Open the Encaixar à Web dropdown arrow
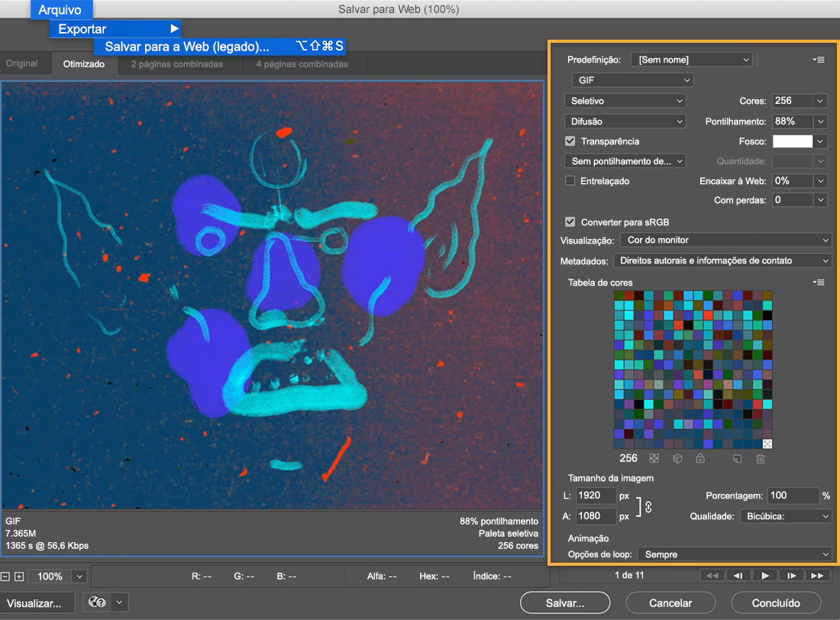840x620 pixels. [819, 181]
